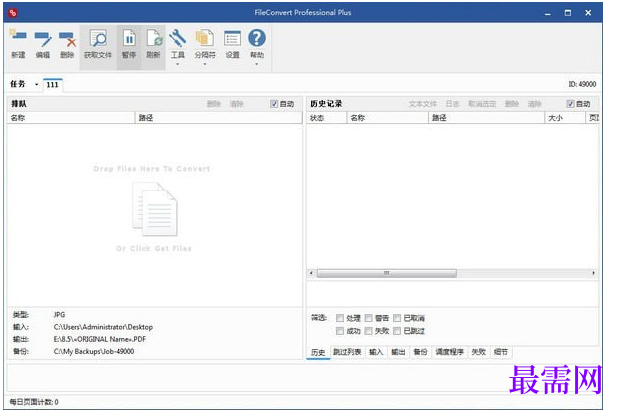Switch to the 调度程序 bottom tab

(450, 352)
